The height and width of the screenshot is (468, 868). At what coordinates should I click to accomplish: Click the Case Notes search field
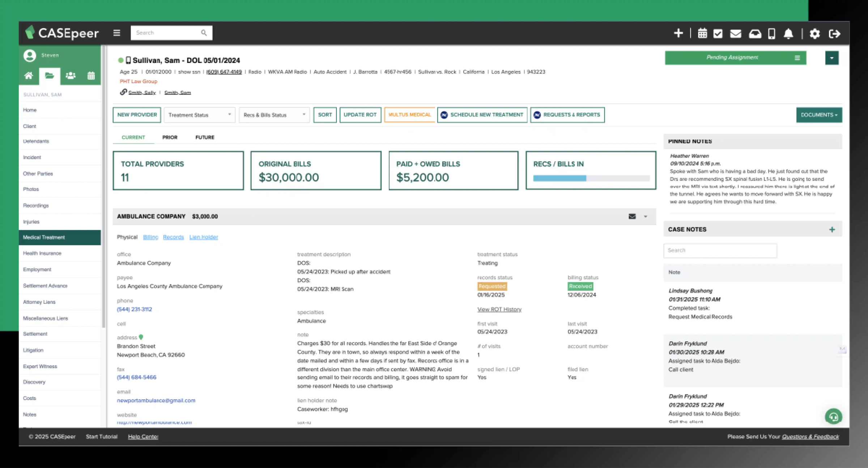720,250
